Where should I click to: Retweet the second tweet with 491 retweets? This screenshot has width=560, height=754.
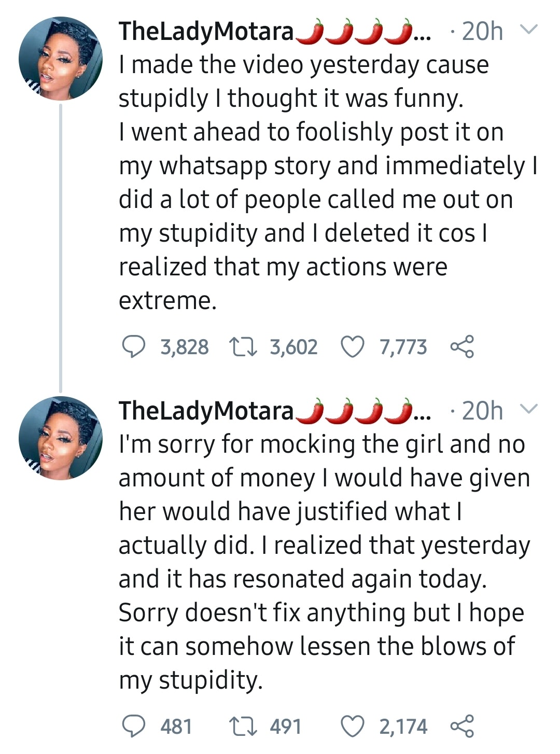(x=243, y=727)
